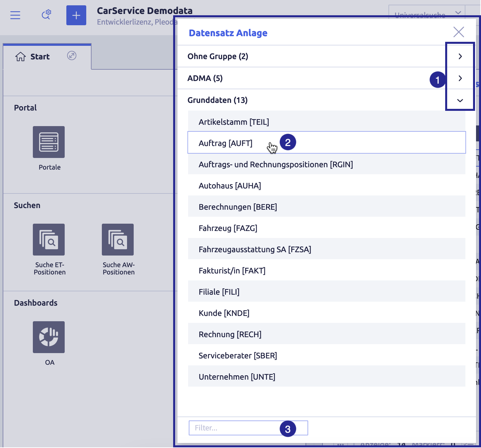Viewport: 481px width, 448px height.
Task: Click the Suchen section heading
Action: (x=27, y=205)
